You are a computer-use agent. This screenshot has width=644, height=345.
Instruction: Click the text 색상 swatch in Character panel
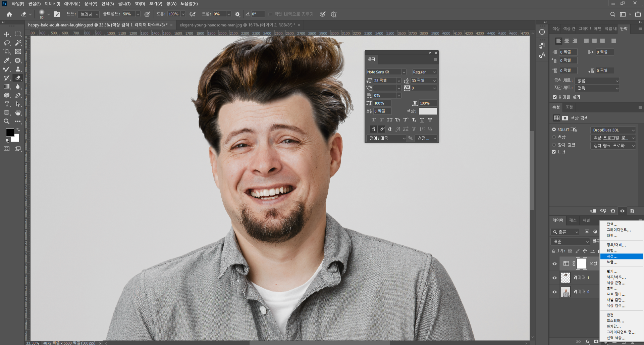(x=428, y=111)
